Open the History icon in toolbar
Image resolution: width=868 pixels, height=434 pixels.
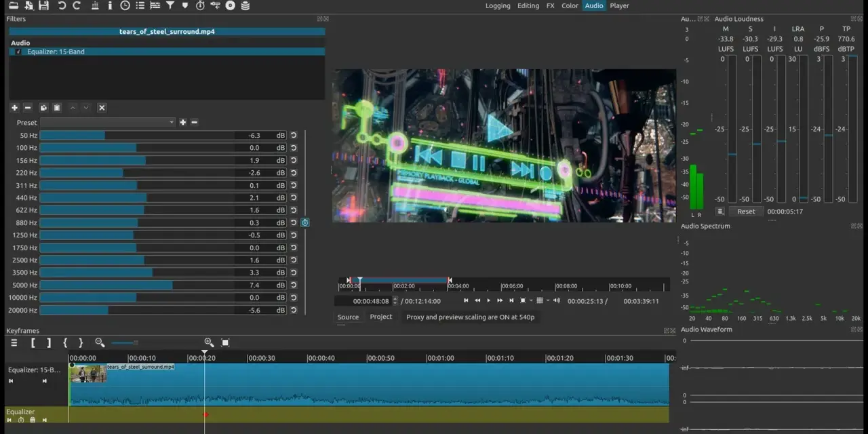216,5
